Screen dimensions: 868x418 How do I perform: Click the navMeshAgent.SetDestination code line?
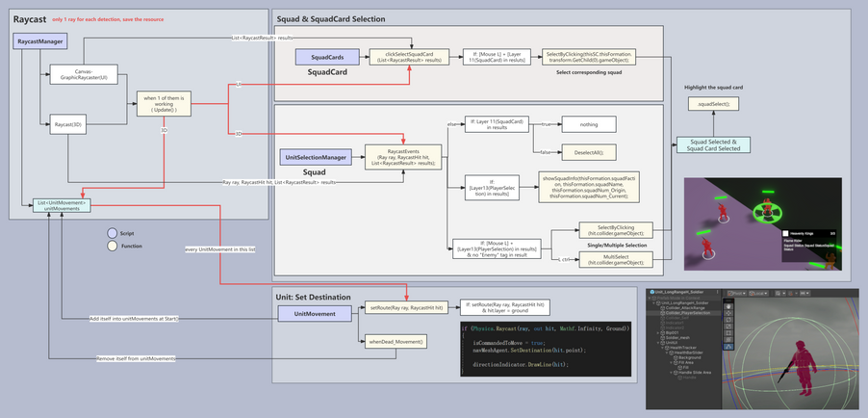coord(528,351)
